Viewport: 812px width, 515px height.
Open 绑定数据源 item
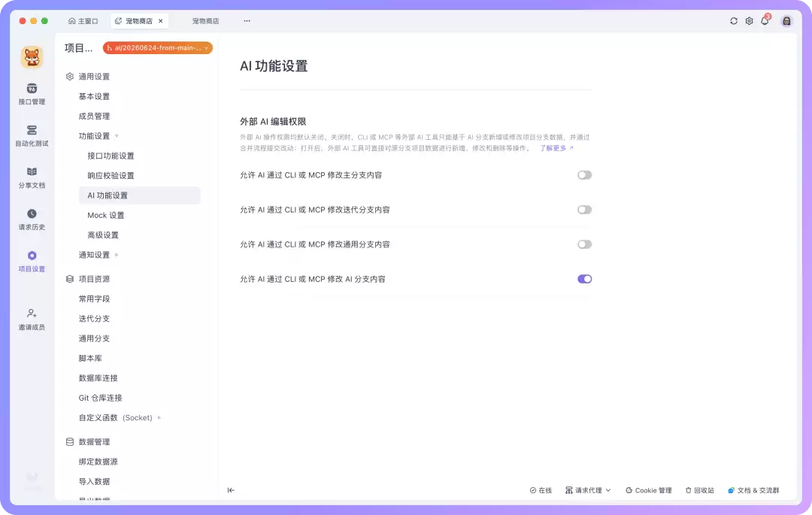[x=98, y=462]
